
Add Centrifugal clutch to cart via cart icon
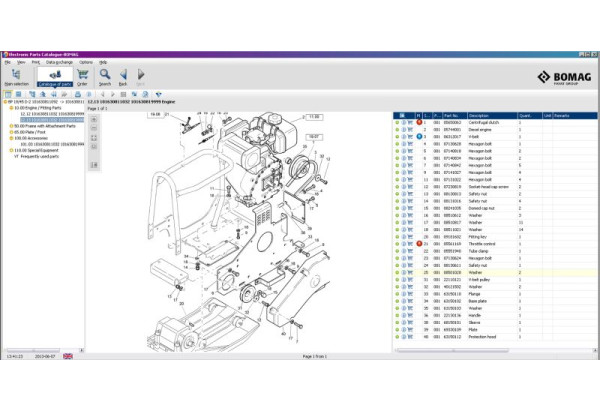410,122
